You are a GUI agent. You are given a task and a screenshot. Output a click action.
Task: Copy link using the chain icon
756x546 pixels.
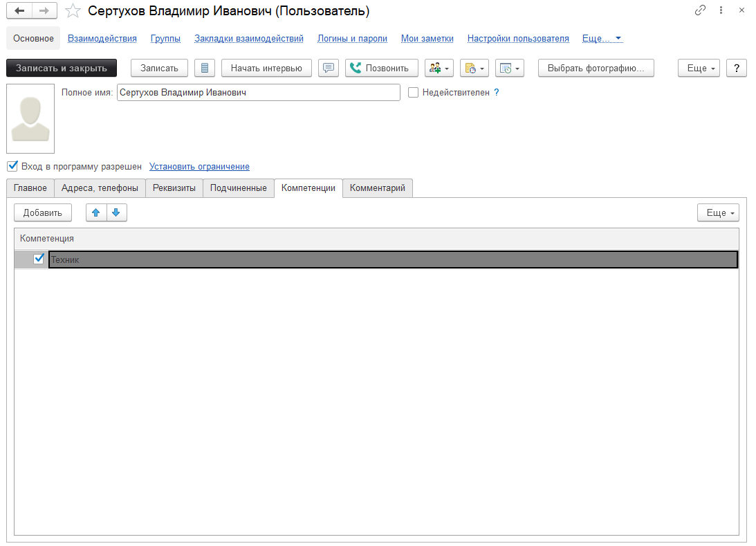pos(700,10)
